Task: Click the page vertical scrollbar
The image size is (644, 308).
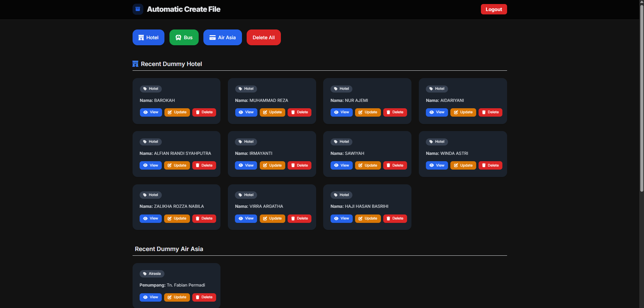Action: coord(642,101)
